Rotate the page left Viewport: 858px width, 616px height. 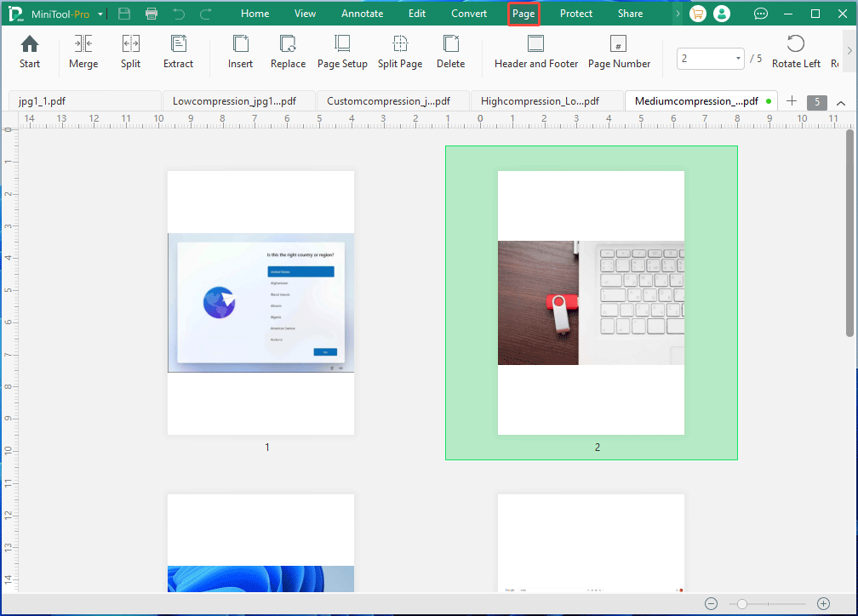[795, 51]
